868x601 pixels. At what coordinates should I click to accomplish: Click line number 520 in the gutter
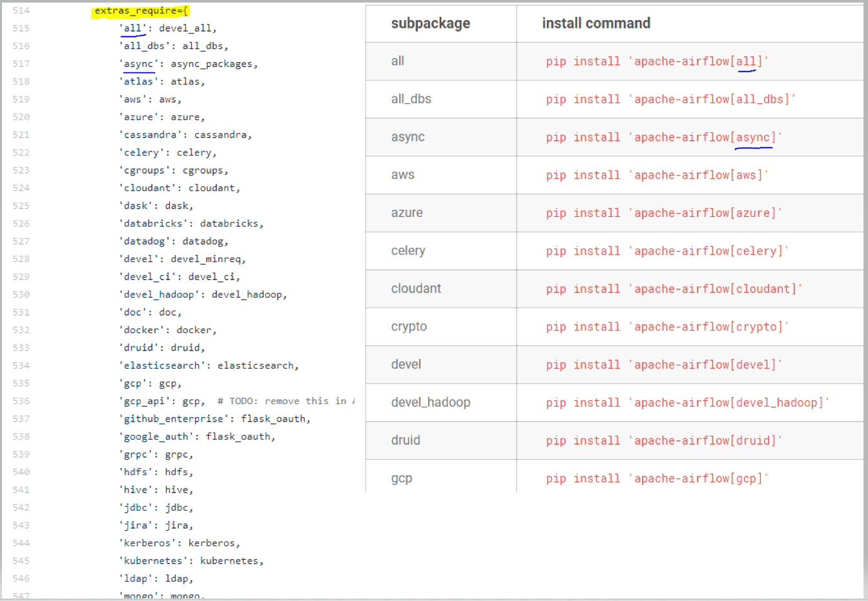(21, 117)
